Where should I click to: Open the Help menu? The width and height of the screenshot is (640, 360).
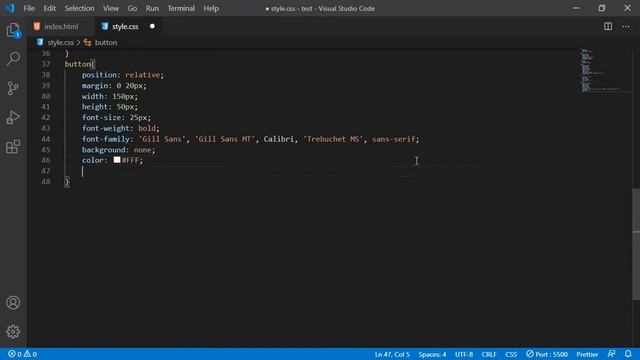click(211, 8)
